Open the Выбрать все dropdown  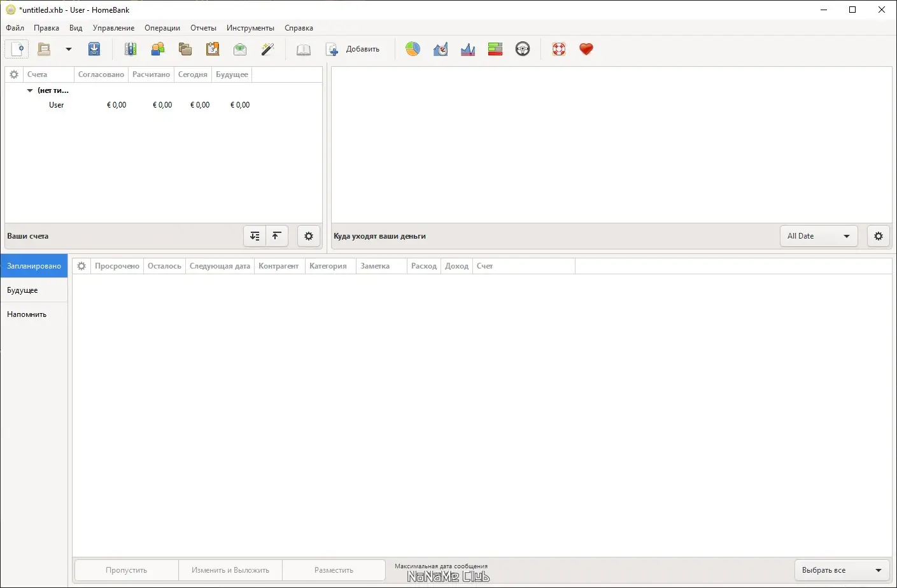pyautogui.click(x=842, y=570)
